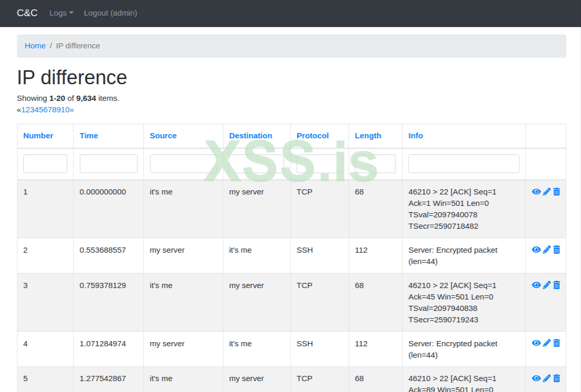Edit row 3 with pencil icon
The width and height of the screenshot is (581, 392).
547,285
